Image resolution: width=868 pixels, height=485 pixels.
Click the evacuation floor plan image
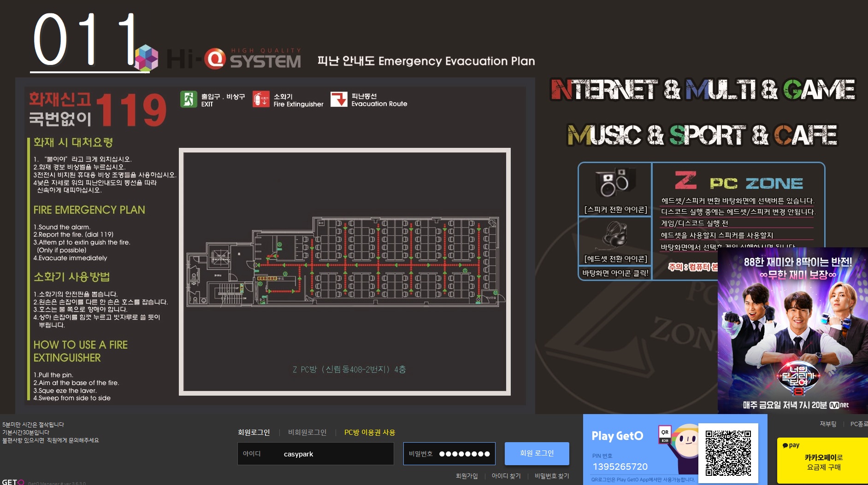pyautogui.click(x=344, y=271)
